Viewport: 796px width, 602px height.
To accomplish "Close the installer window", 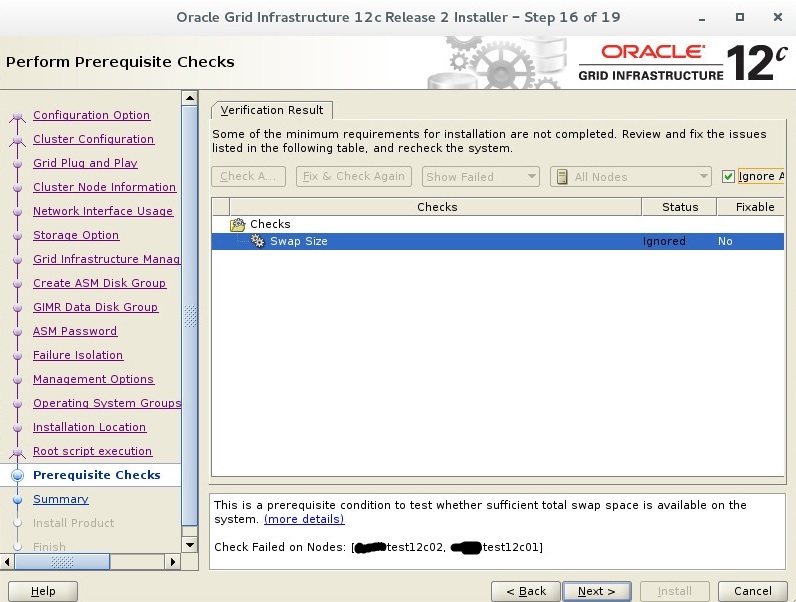I will point(778,17).
